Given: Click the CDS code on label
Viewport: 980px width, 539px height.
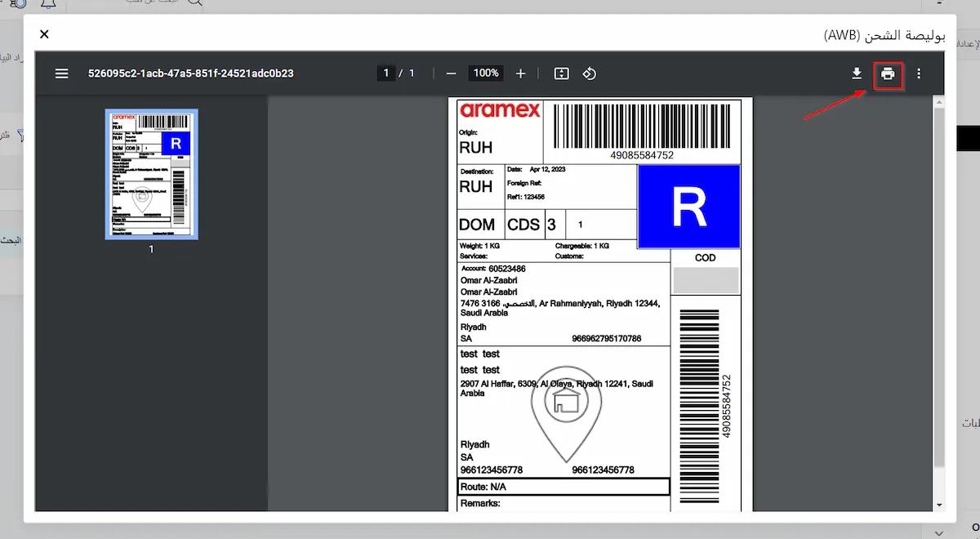Looking at the screenshot, I should click(x=523, y=224).
